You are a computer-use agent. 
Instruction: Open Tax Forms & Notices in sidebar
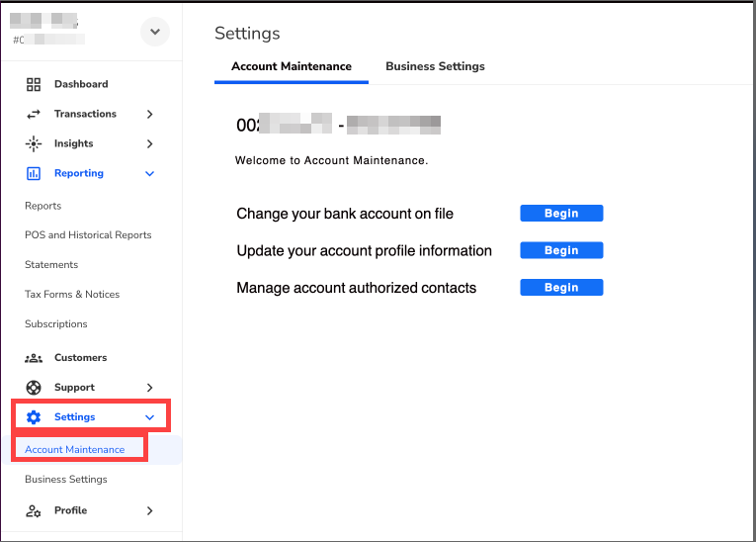72,295
